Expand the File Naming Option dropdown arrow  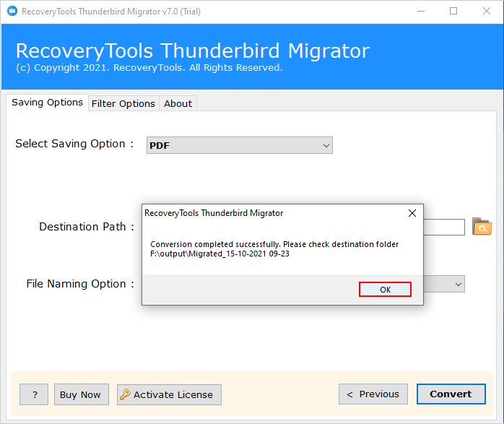click(x=459, y=284)
